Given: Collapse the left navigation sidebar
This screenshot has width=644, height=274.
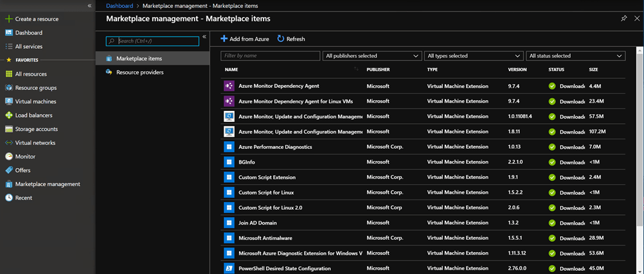Looking at the screenshot, I should [89, 6].
